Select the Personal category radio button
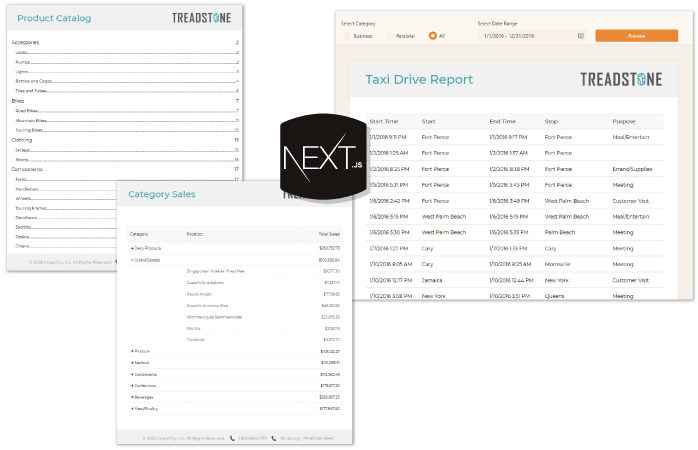 click(x=390, y=36)
